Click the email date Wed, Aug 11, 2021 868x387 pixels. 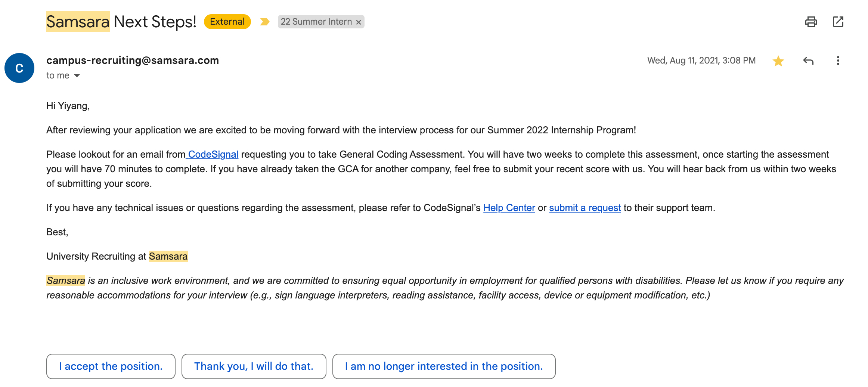pyautogui.click(x=701, y=61)
